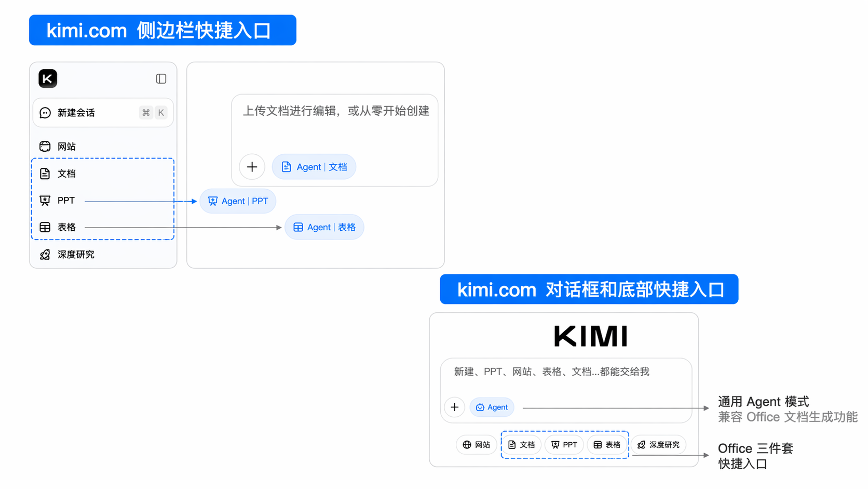Click the plus button beside Agent | 文档
868x489 pixels.
click(x=252, y=167)
